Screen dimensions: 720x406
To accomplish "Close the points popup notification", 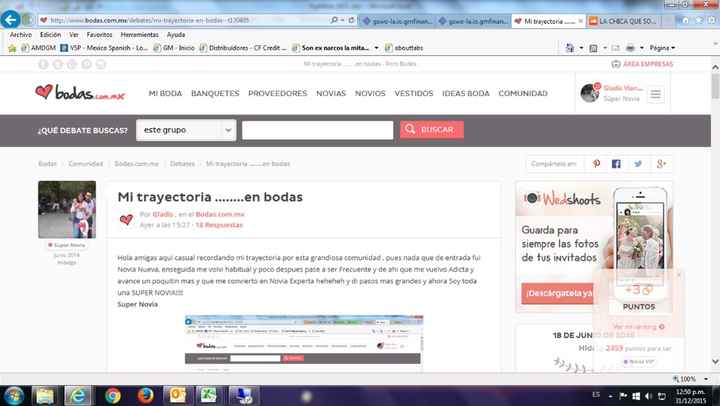I will (x=679, y=275).
